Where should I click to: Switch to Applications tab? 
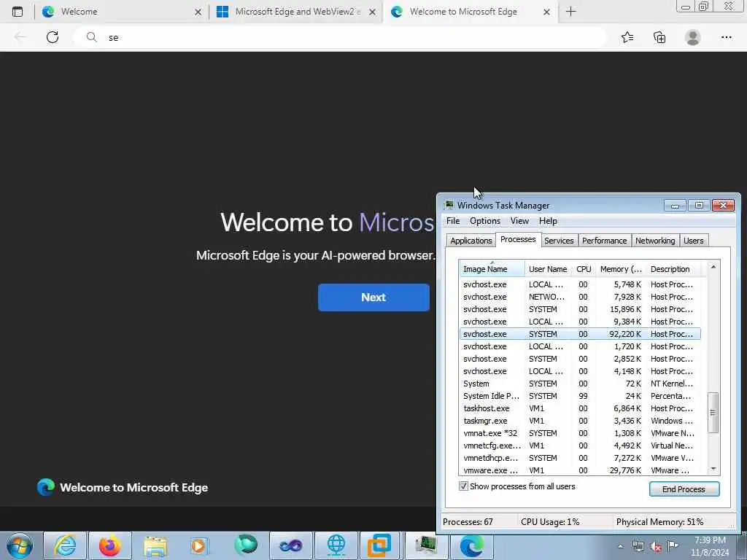pos(471,241)
